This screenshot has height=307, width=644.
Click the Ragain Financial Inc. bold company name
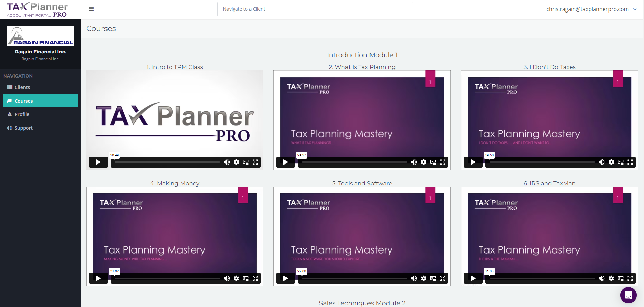pyautogui.click(x=41, y=52)
